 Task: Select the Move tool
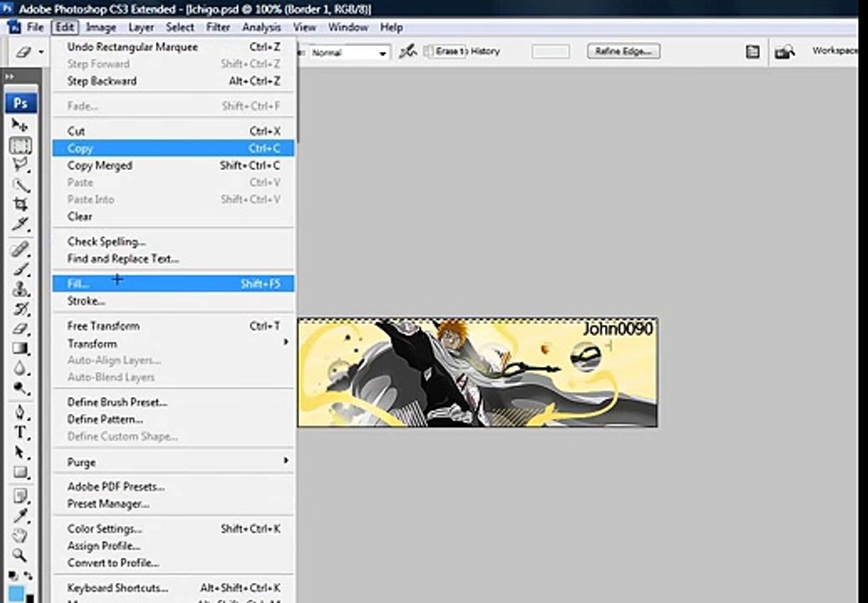(20, 125)
